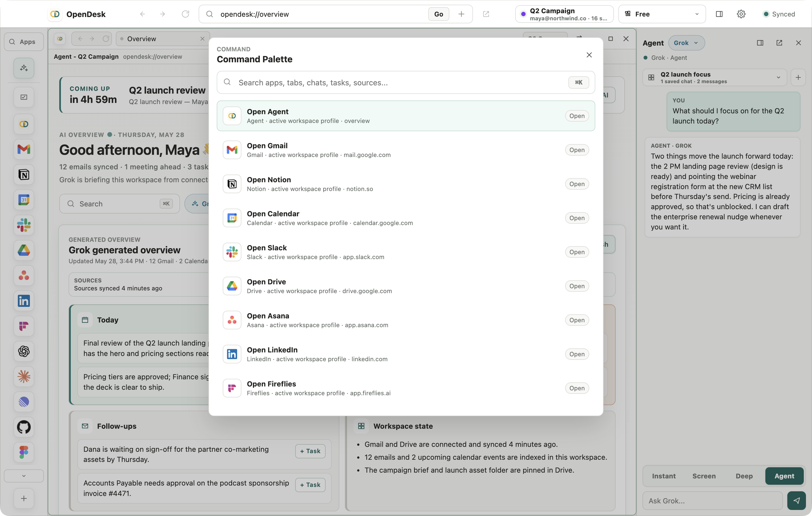Click the Overview page Search box

tap(119, 203)
